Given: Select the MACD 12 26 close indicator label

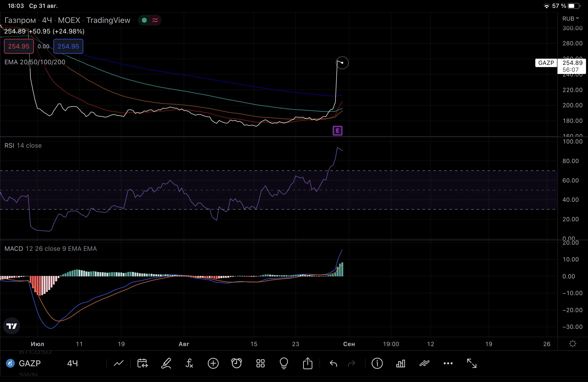Looking at the screenshot, I should tap(51, 249).
